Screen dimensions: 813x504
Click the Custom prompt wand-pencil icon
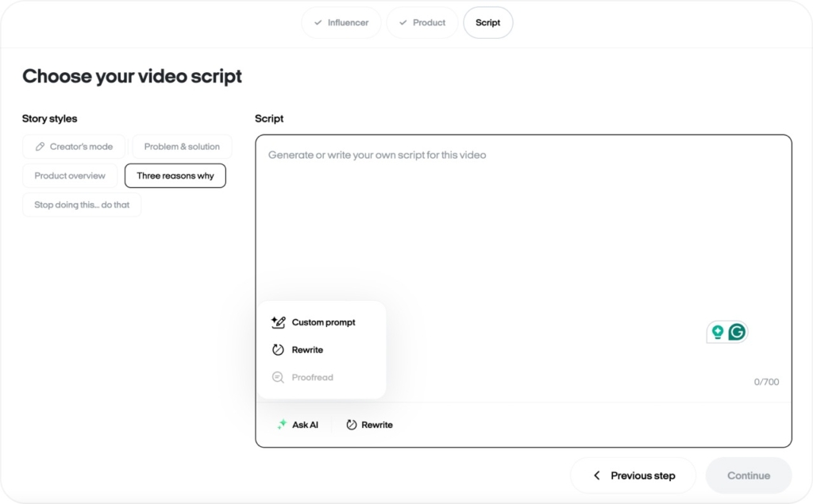278,322
